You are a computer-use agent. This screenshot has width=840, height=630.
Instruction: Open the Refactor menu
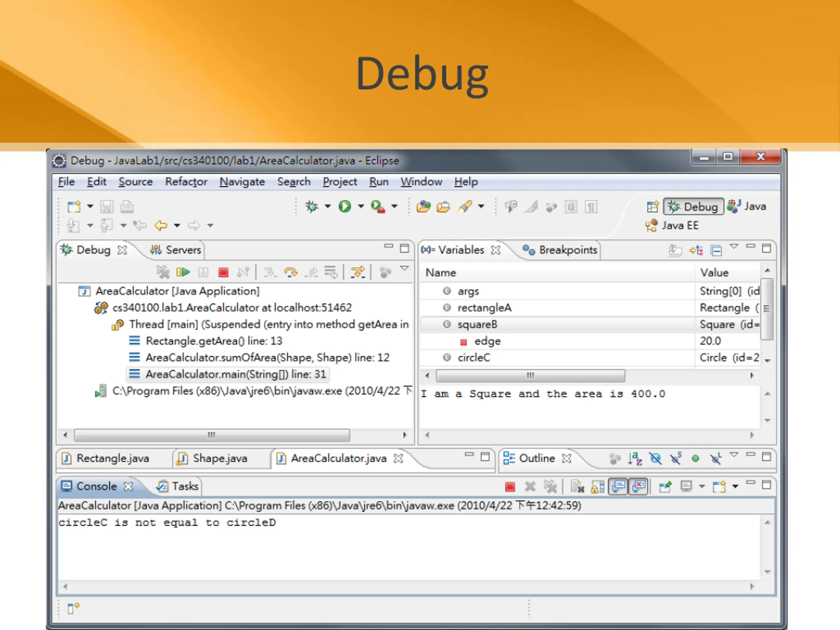click(x=186, y=182)
